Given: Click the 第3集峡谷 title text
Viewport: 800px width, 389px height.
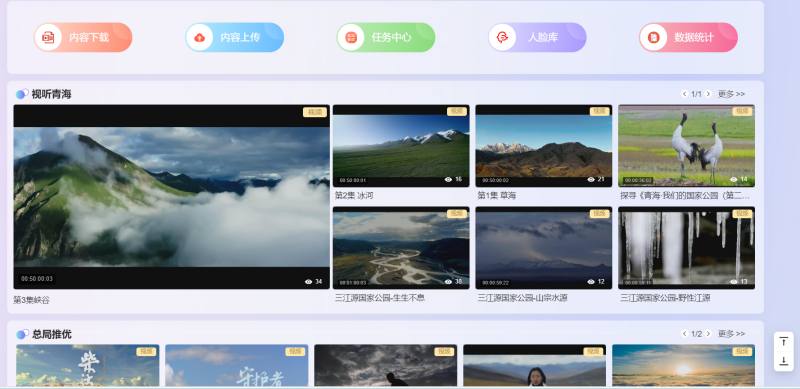Looking at the screenshot, I should (32, 300).
